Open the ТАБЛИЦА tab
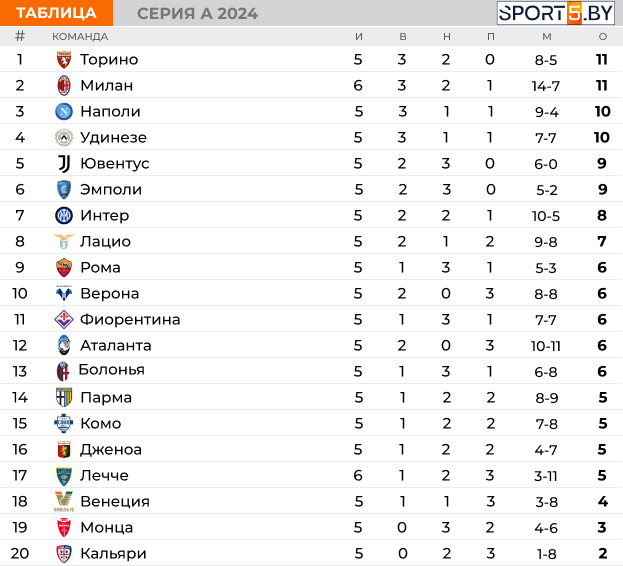The image size is (623, 566). click(56, 13)
